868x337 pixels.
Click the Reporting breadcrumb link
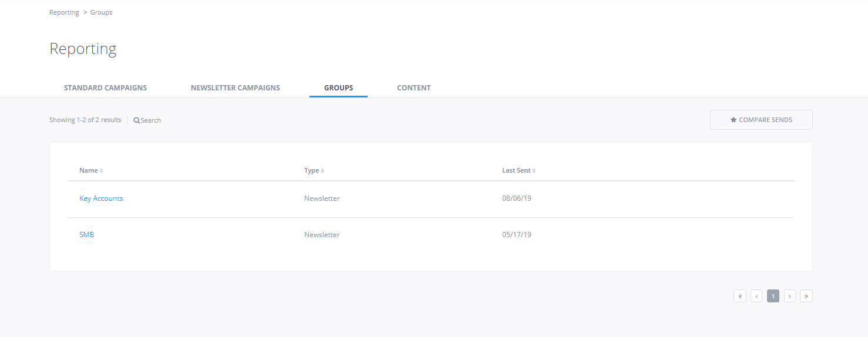[x=64, y=12]
